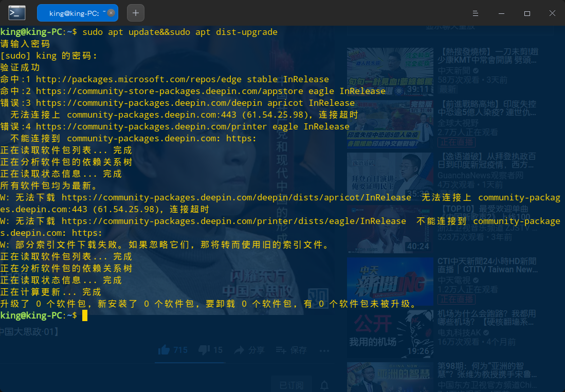The height and width of the screenshot is (392, 565).
Task: Click the line '所有软件包均为最新。'
Action: (x=49, y=186)
